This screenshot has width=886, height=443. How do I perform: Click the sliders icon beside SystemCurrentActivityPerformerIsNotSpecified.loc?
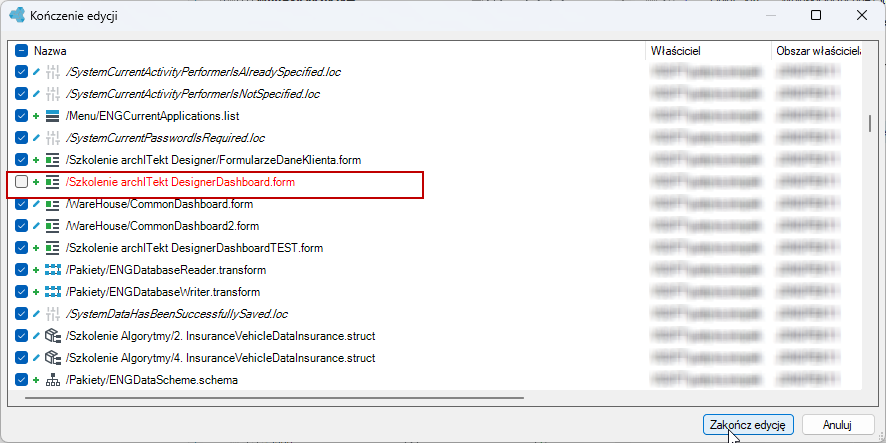53,94
